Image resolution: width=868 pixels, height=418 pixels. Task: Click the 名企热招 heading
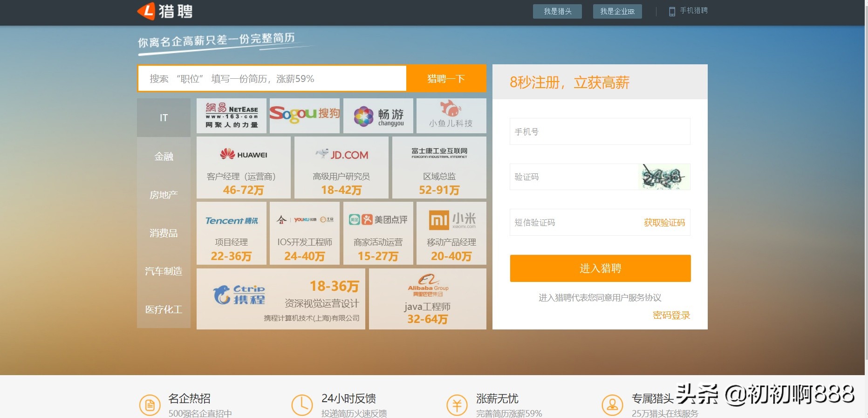coord(189,398)
